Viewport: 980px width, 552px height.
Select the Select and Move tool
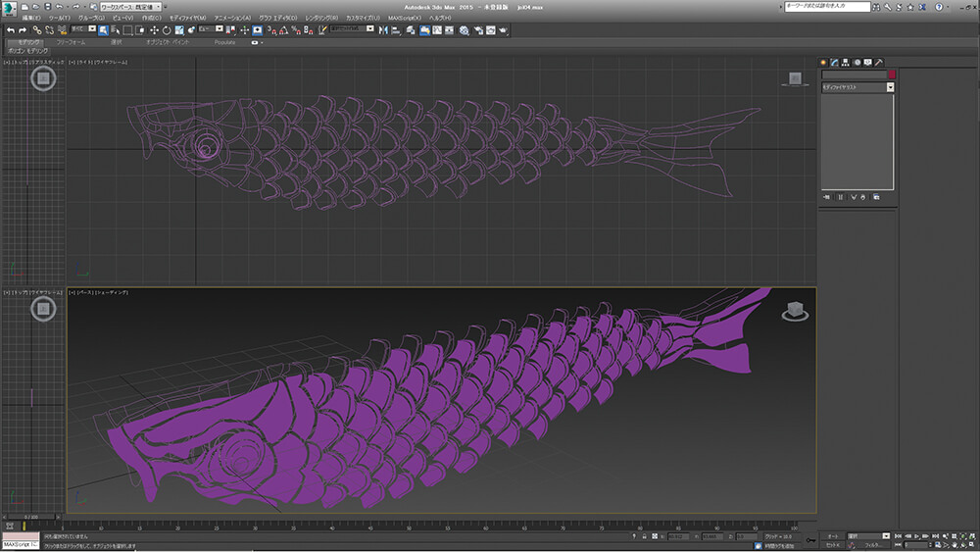click(155, 30)
